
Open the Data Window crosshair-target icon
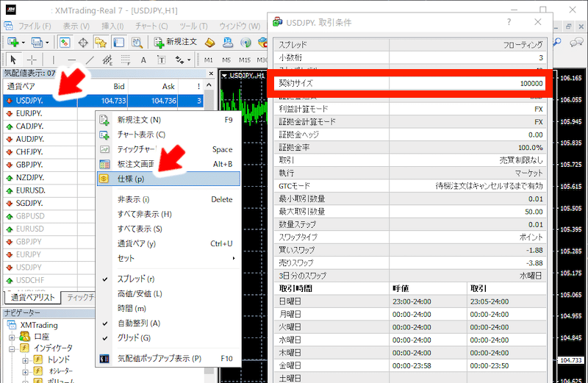[83, 43]
